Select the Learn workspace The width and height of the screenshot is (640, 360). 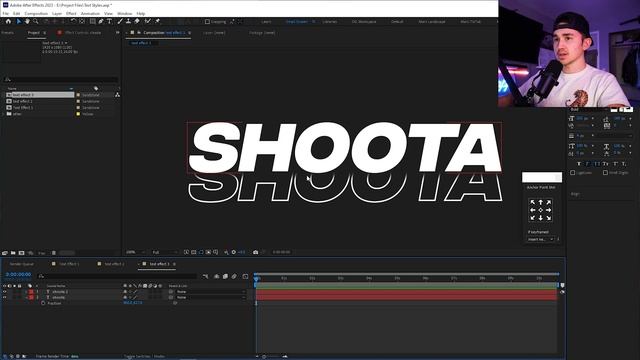click(x=266, y=22)
